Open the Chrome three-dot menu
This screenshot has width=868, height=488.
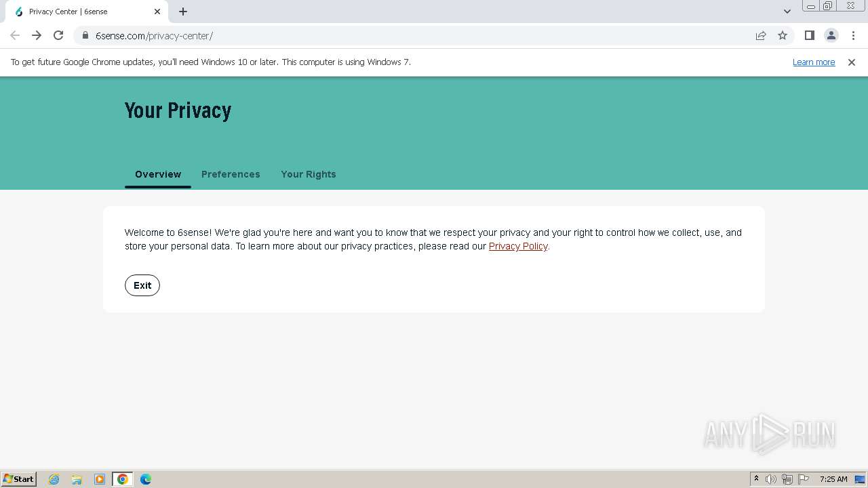tap(853, 35)
